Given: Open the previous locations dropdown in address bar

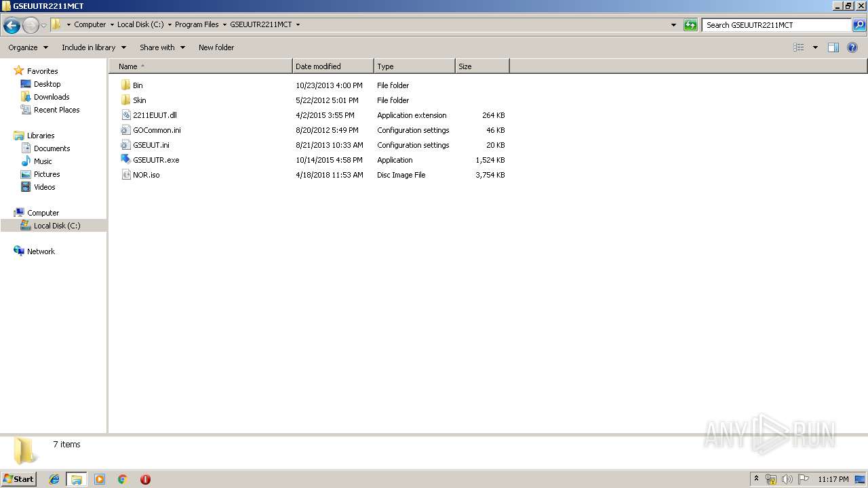Looking at the screenshot, I should 673,25.
